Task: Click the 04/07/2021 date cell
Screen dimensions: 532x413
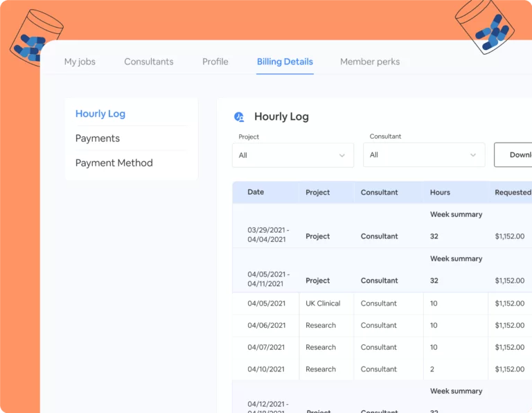Action: point(266,347)
